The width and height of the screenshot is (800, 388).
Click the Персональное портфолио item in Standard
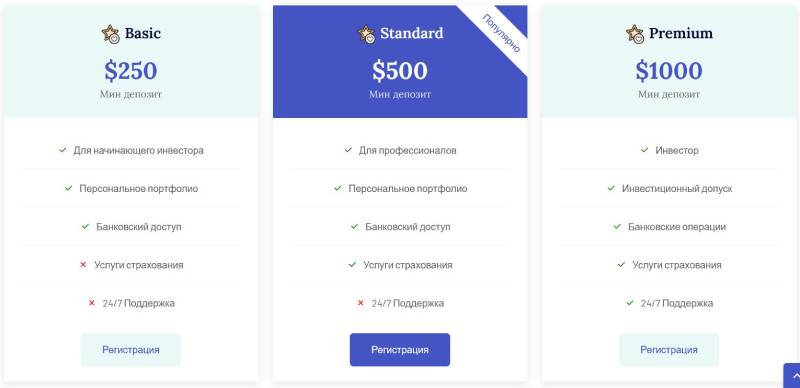[x=408, y=188]
